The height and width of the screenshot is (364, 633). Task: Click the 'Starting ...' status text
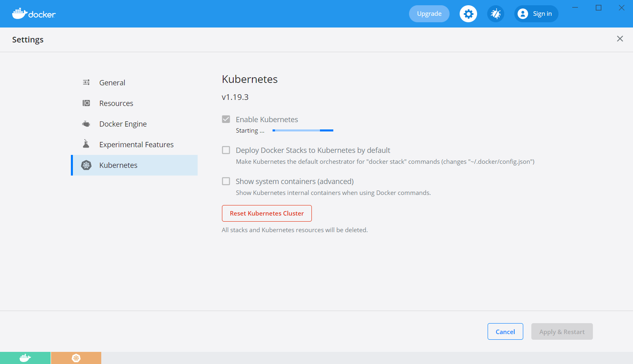point(250,131)
